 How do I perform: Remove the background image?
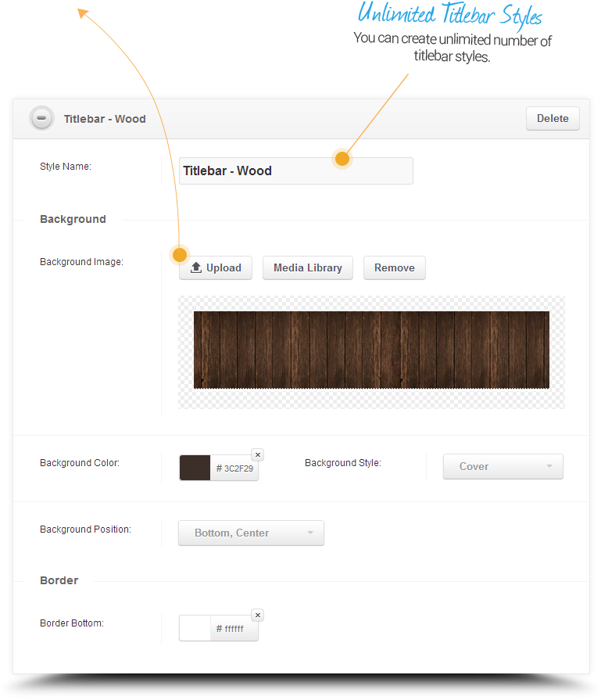point(394,267)
